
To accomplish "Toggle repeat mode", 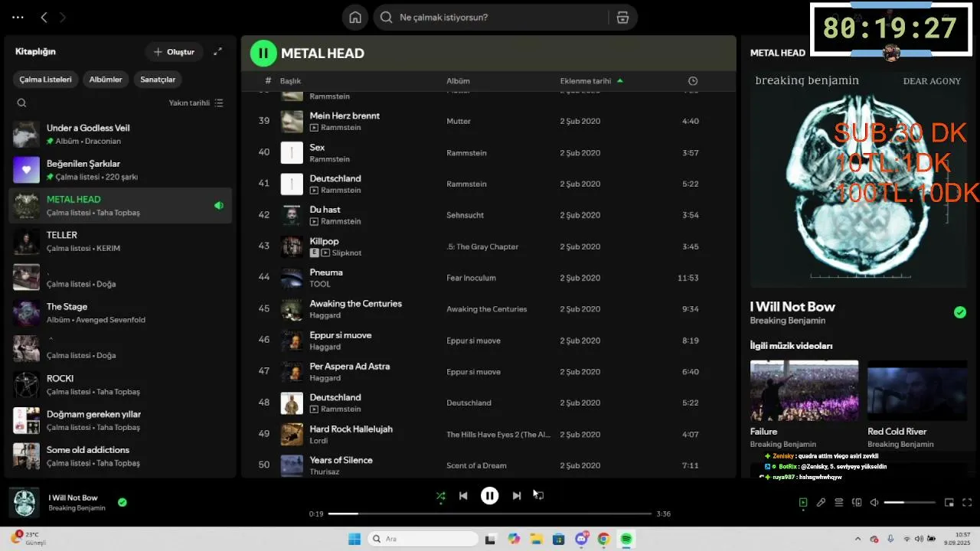I will [538, 496].
